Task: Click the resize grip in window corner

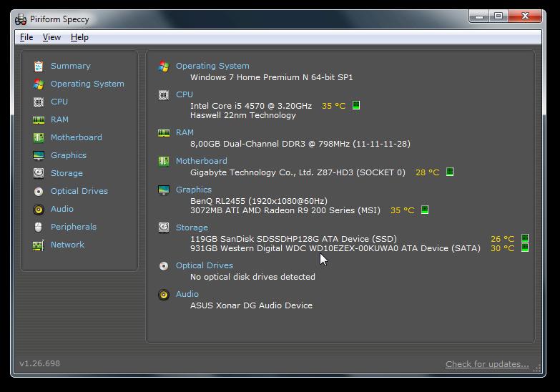Action: pos(537,368)
